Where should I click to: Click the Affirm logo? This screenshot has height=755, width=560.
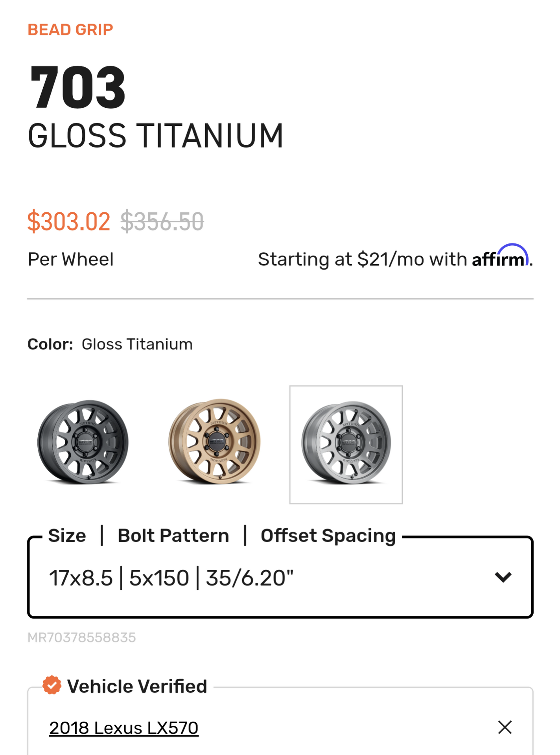click(500, 256)
